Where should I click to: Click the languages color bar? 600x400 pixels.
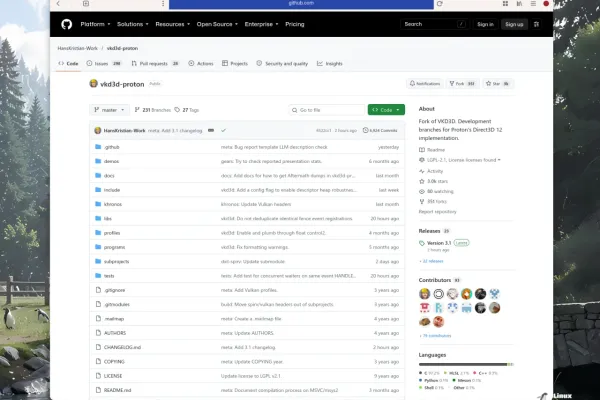pos(466,364)
